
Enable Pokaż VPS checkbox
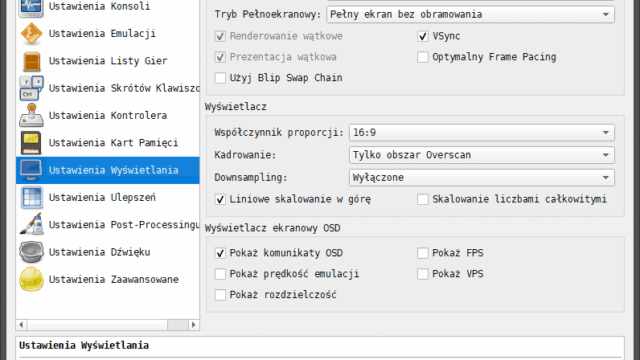(x=423, y=274)
